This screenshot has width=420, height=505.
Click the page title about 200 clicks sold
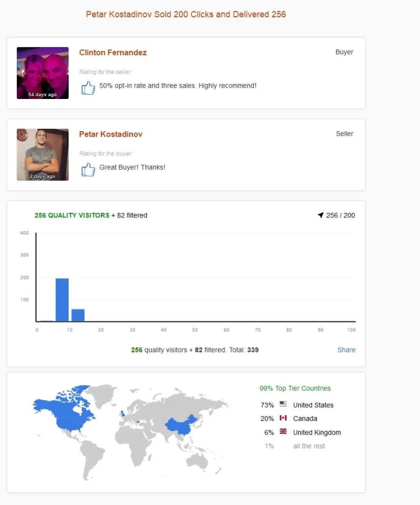186,14
